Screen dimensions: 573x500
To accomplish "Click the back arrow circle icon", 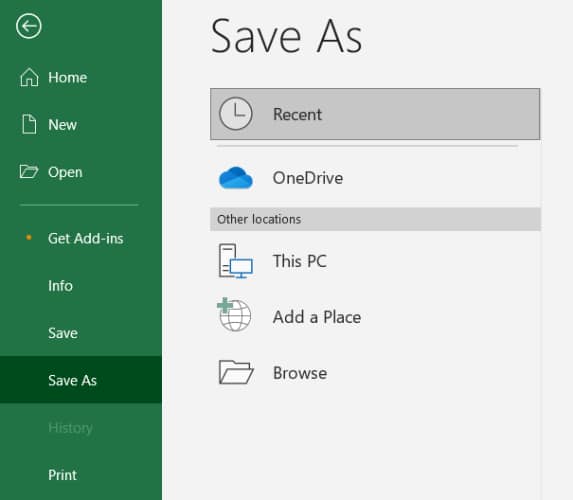I will [29, 26].
